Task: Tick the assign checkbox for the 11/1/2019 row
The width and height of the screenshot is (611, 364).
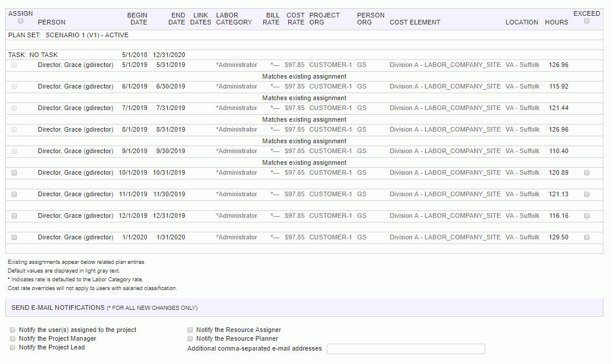Action: (15, 194)
